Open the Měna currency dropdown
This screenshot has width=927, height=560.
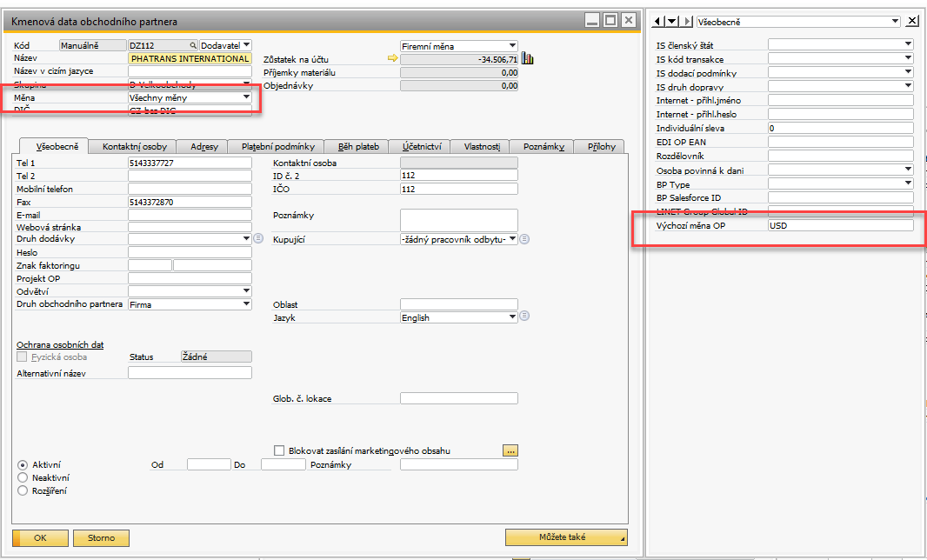click(x=246, y=97)
